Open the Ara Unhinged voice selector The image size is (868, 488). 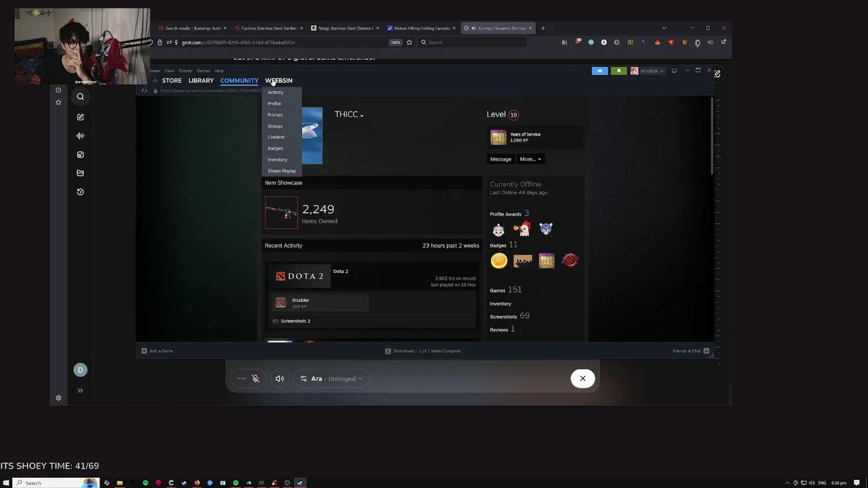pos(332,378)
